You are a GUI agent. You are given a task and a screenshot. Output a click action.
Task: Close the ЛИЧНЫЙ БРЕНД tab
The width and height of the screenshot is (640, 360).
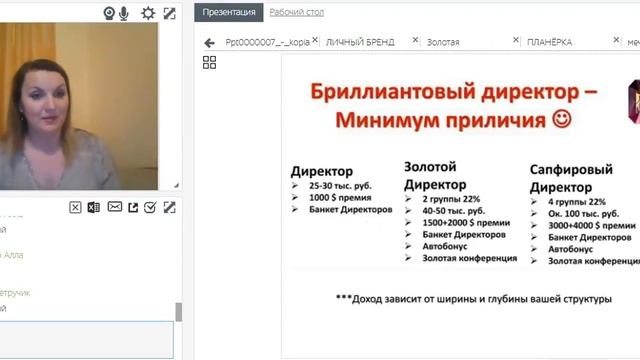pos(415,40)
